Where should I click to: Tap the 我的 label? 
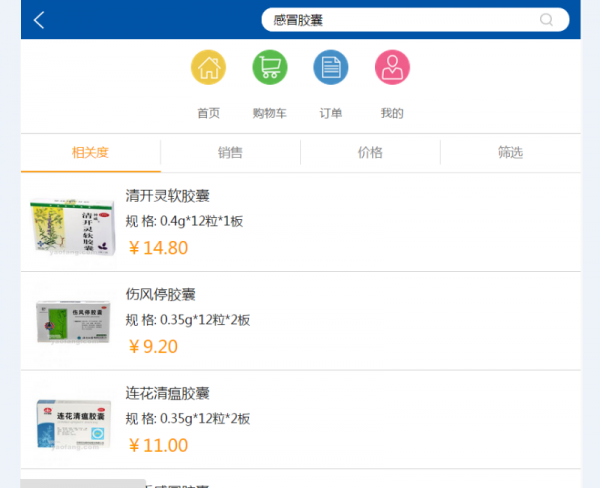click(392, 113)
